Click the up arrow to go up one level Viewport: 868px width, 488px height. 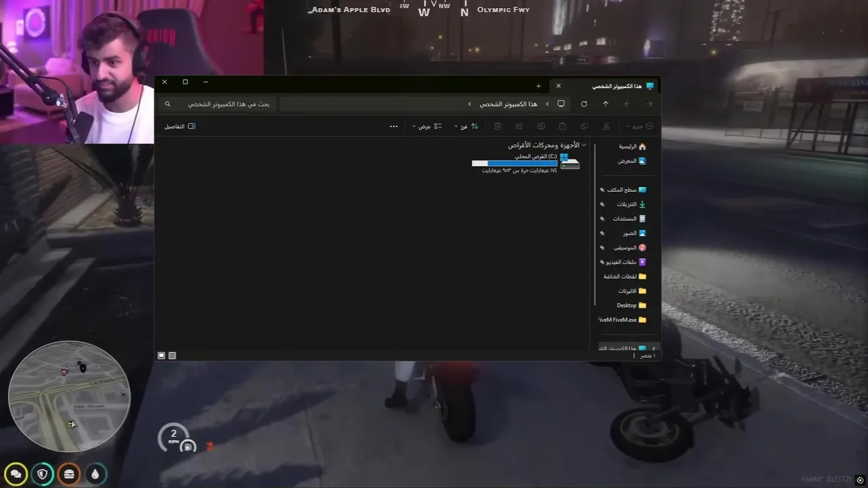pos(606,104)
